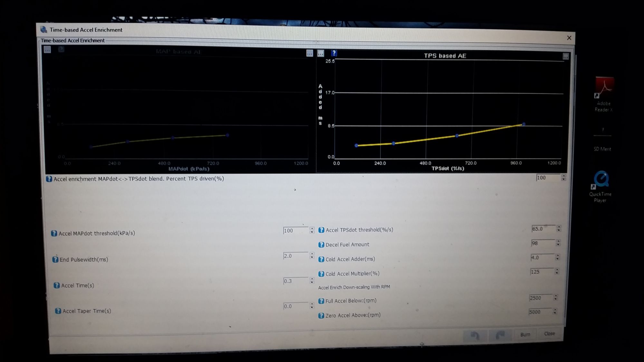Image resolution: width=644 pixels, height=362 pixels.
Task: Adjust the Accel Time stepper arrows
Action: [x=312, y=281]
